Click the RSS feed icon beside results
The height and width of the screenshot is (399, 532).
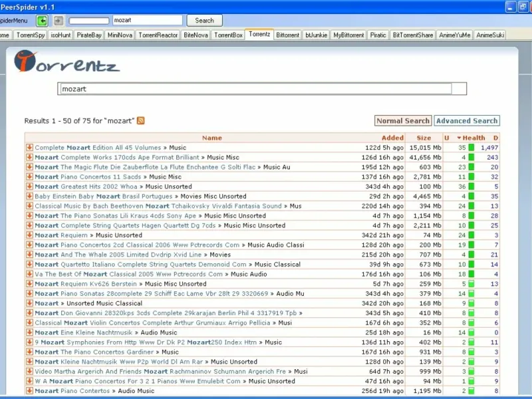point(140,120)
